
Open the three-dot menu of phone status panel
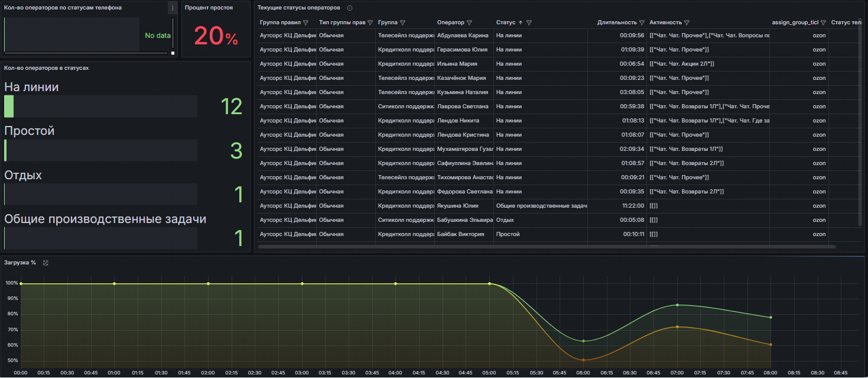173,8
